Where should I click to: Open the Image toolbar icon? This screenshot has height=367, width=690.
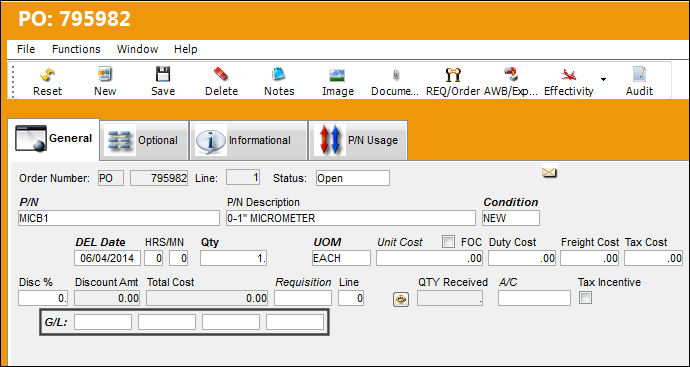[338, 75]
